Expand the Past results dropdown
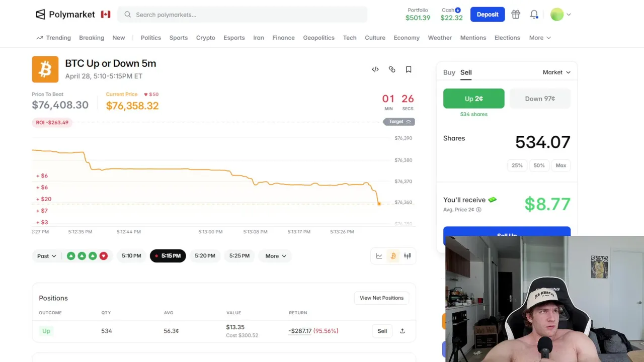This screenshot has width=644, height=362. pos(46,256)
